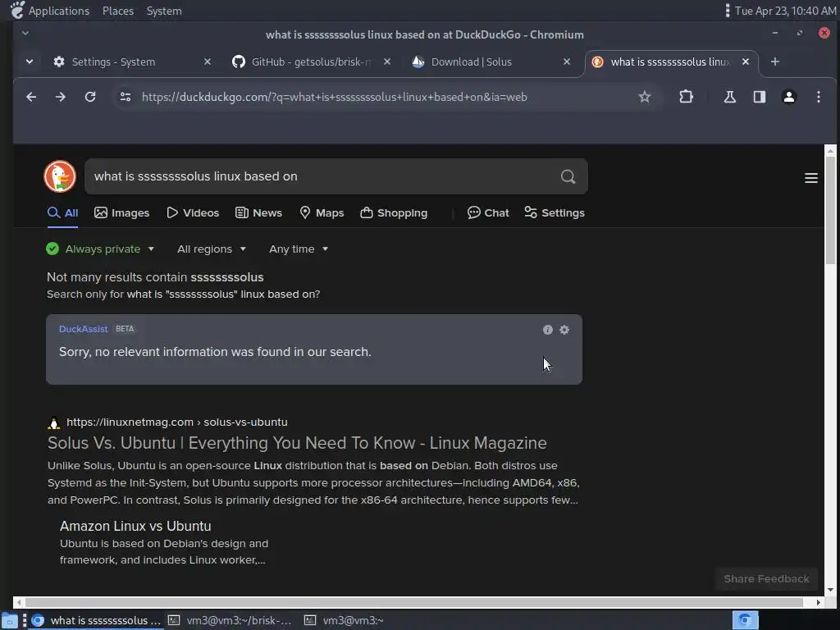Show desktop from bottom panel icon
The height and width of the screenshot is (630, 840).
click(x=10, y=621)
